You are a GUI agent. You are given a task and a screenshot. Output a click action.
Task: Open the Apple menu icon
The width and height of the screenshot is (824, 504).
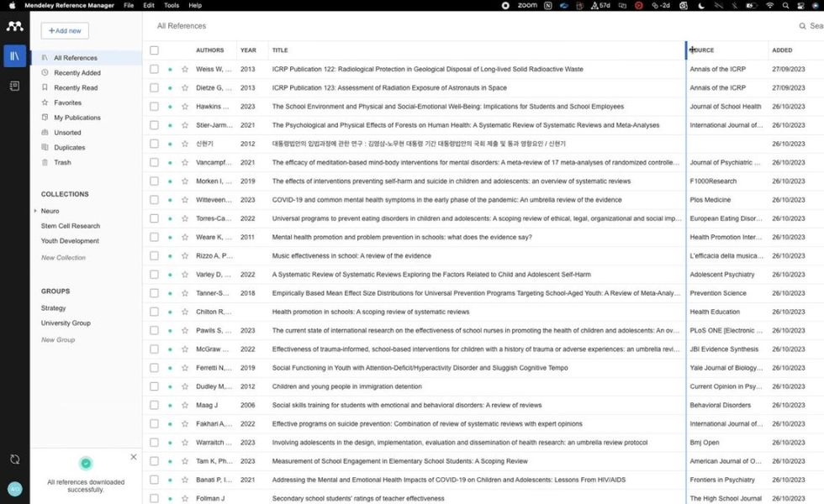(12, 5)
